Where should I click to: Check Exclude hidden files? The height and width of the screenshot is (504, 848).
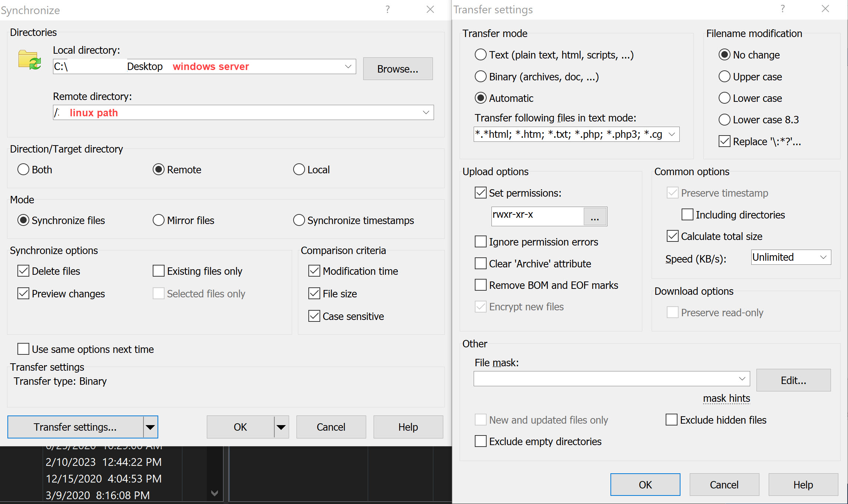[672, 420]
